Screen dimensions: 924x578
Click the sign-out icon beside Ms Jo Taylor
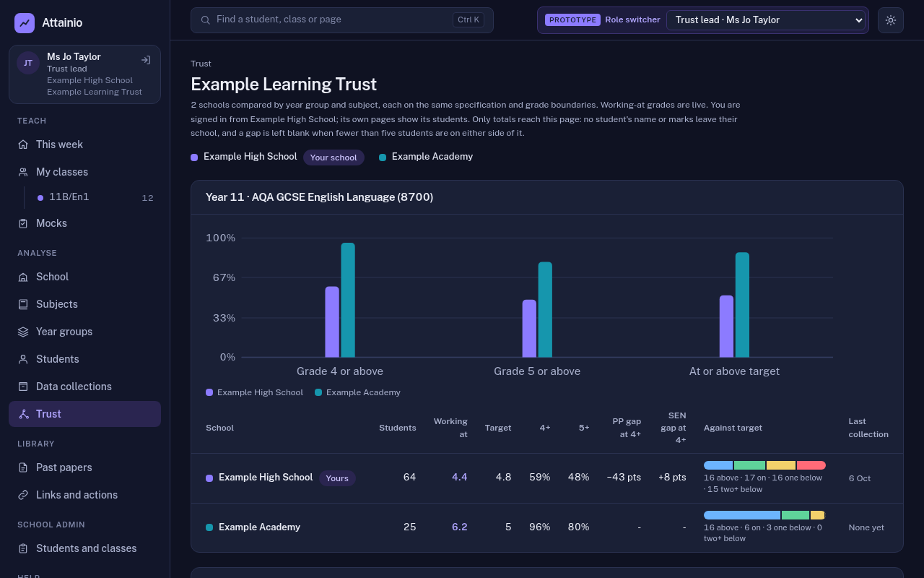146,60
